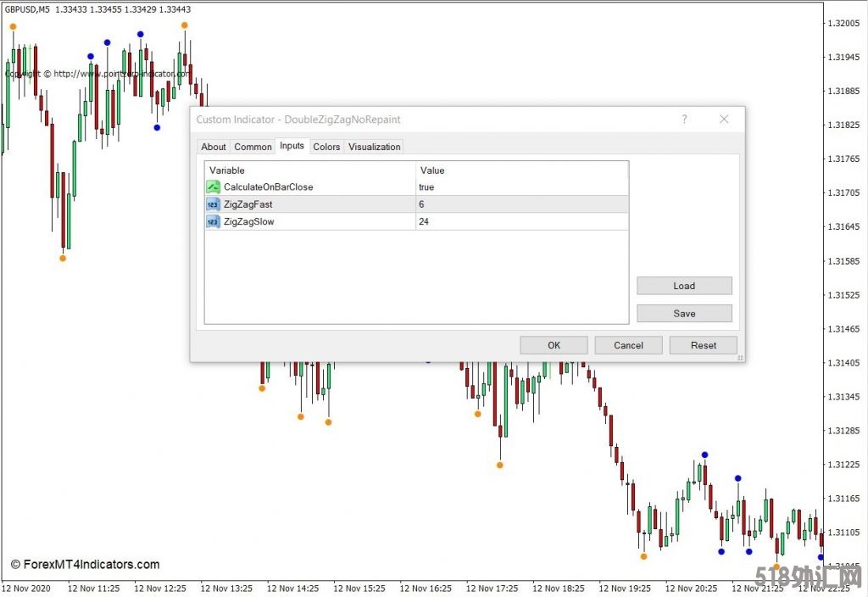Click the CalculateOnBarClose boolean icon
868x597 pixels.
click(x=213, y=187)
